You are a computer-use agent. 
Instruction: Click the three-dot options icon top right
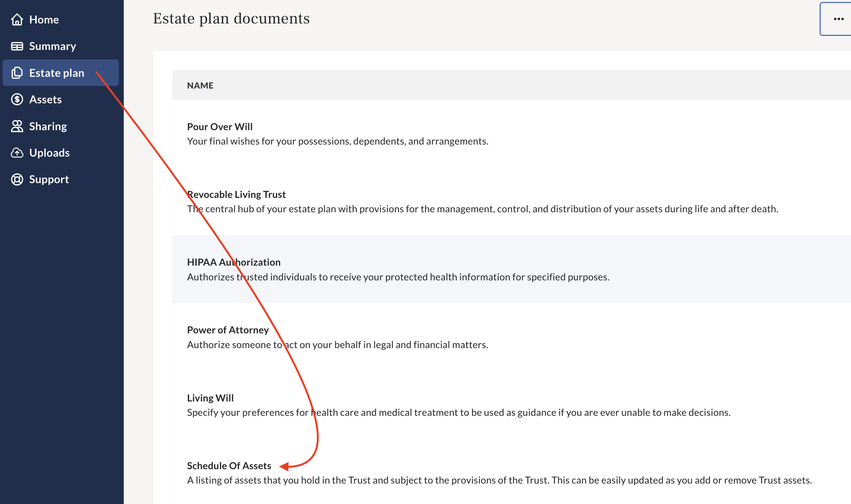[x=839, y=19]
